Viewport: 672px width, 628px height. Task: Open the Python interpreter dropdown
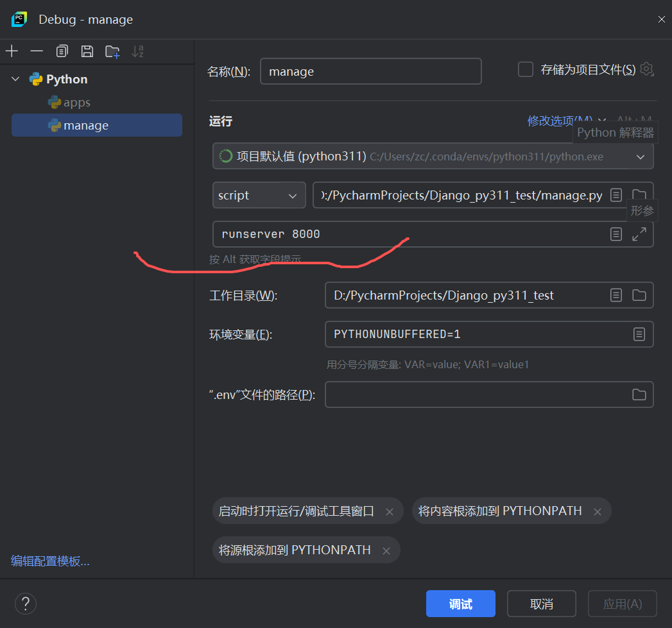tap(433, 157)
